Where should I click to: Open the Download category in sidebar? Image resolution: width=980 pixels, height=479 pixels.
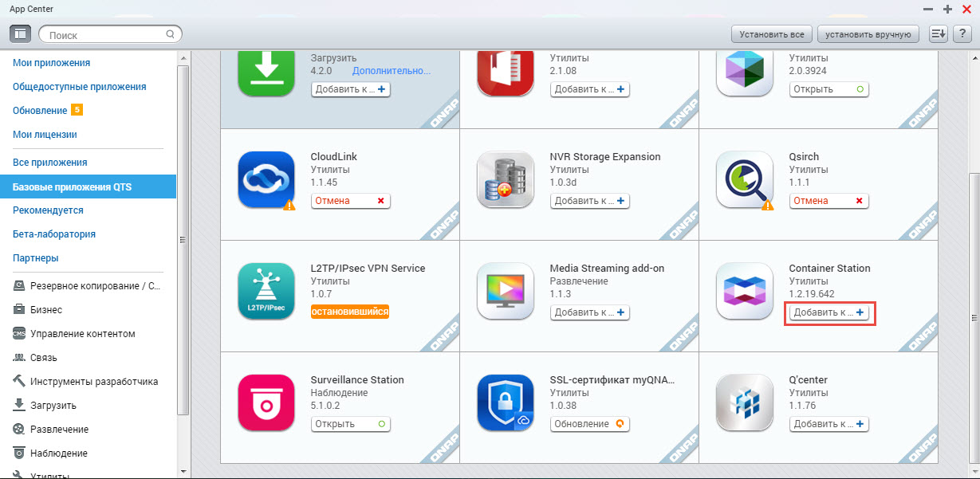point(45,405)
